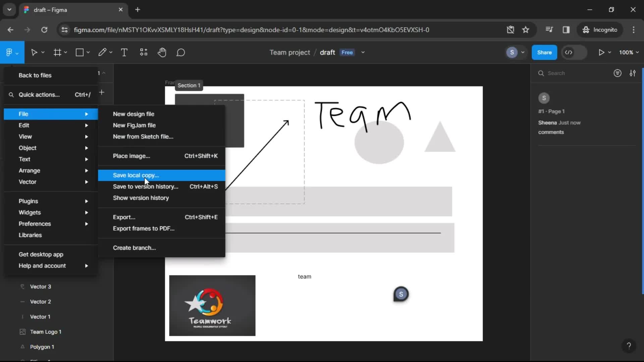Screen dimensions: 644x362
Task: Toggle Dev Mode switch
Action: coord(574,52)
